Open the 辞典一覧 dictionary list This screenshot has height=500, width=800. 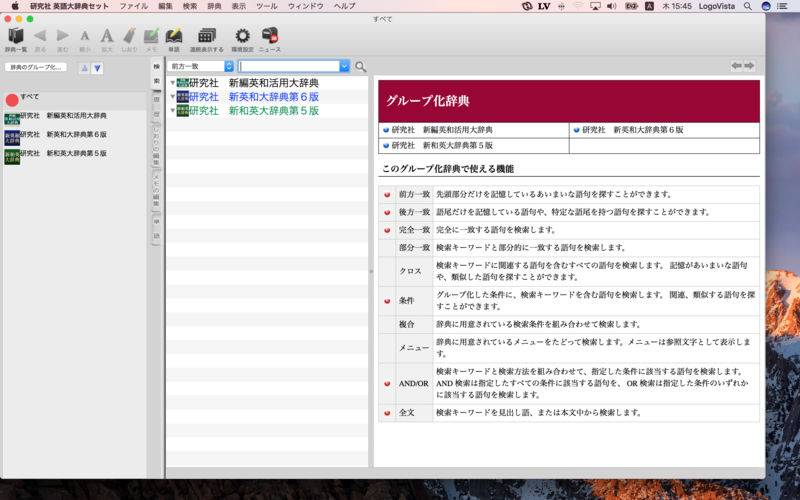(16, 39)
